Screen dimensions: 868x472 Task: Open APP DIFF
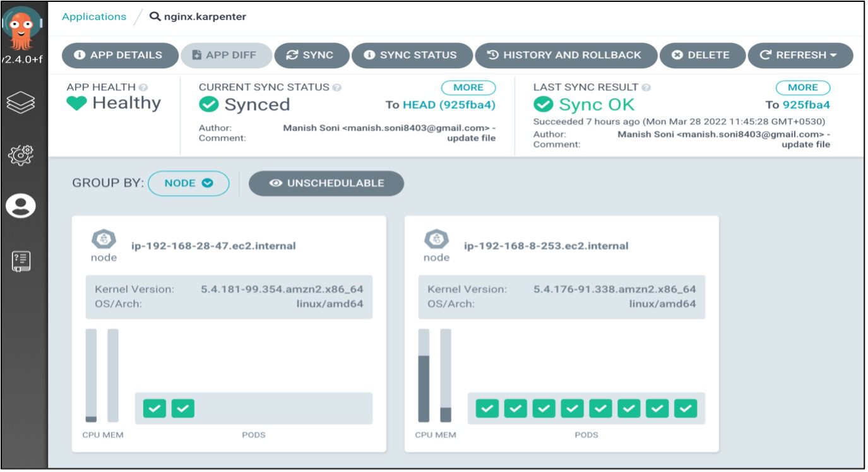226,55
